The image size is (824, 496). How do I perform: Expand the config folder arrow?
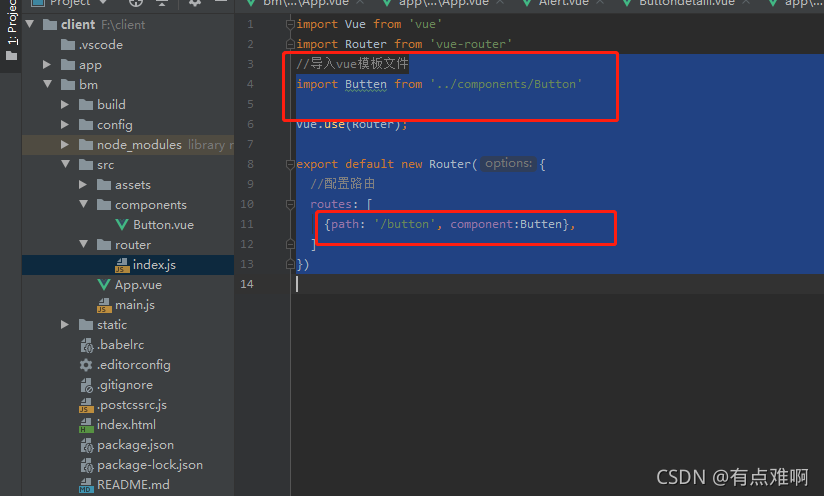point(65,125)
